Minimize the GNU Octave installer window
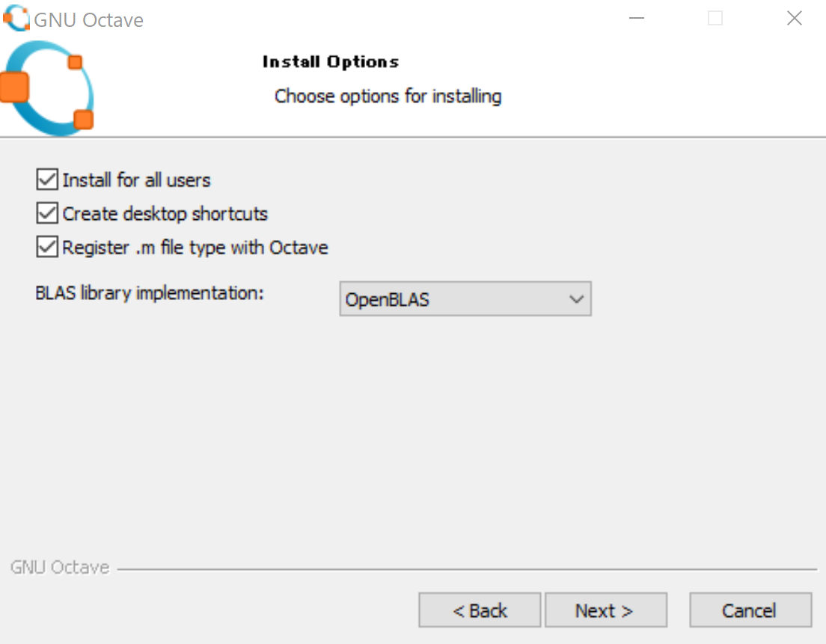The width and height of the screenshot is (826, 644). click(x=637, y=19)
